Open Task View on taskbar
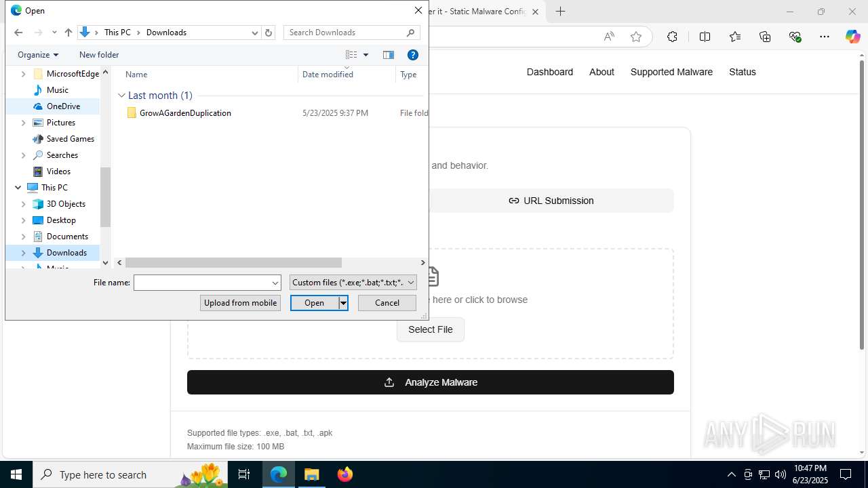This screenshot has width=868, height=488. point(245,474)
